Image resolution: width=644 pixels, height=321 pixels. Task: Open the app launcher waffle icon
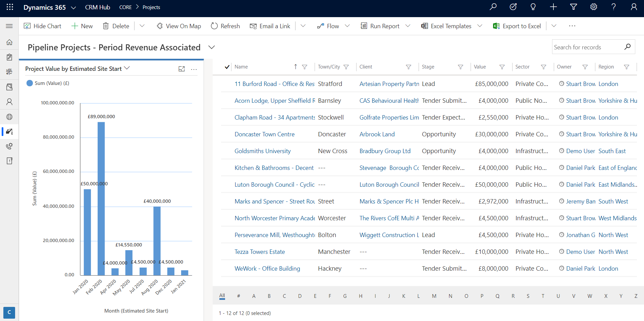tap(10, 7)
